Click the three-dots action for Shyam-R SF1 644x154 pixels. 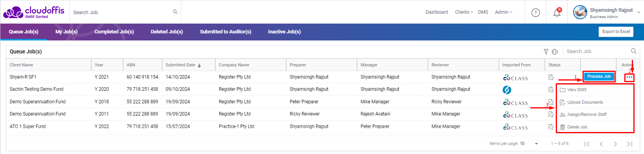coord(629,77)
